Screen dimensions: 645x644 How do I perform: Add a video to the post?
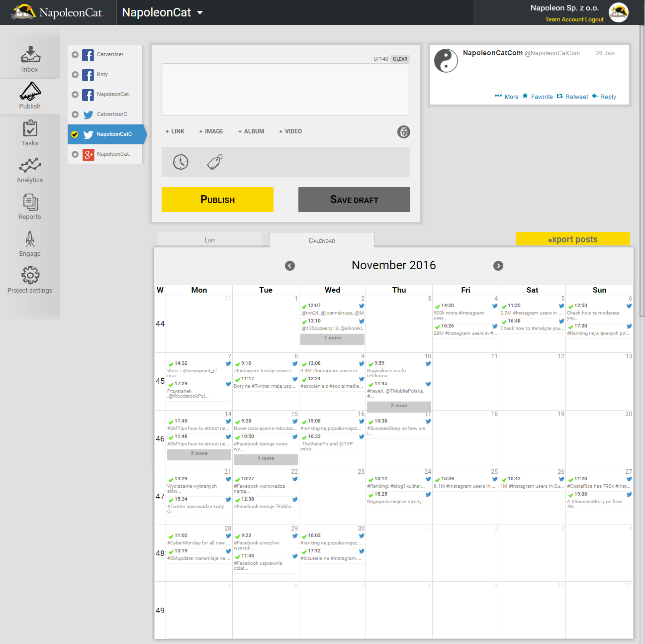point(290,131)
